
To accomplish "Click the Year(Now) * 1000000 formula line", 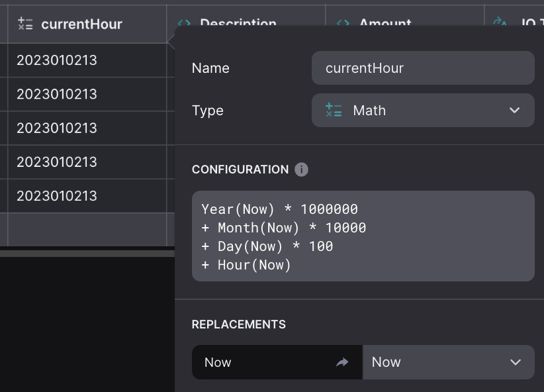I will (280, 209).
